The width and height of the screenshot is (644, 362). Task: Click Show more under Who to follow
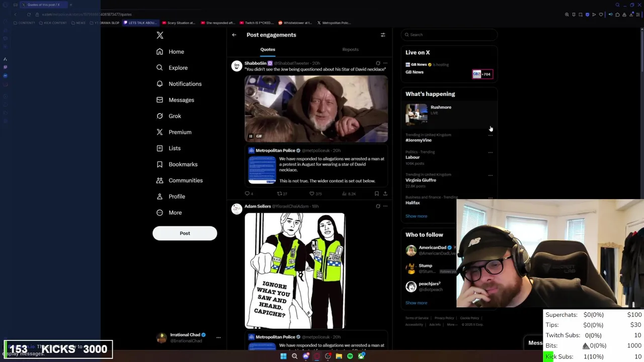click(x=416, y=303)
